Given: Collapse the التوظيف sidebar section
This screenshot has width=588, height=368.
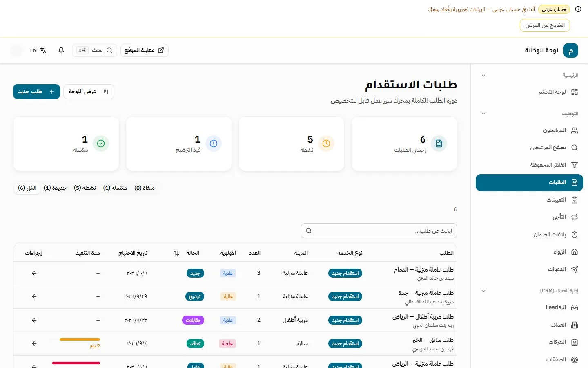Looking at the screenshot, I should (483, 114).
